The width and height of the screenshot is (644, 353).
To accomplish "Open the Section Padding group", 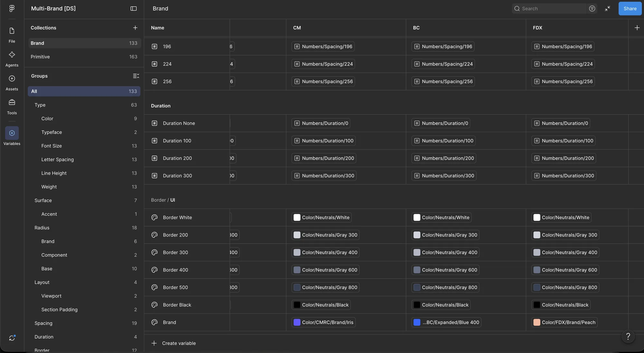I will (x=84, y=310).
